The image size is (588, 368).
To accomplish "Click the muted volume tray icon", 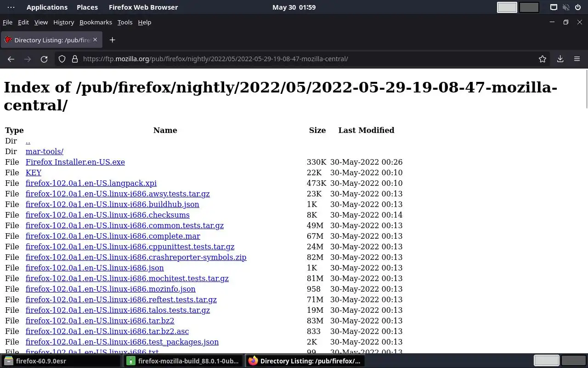I will (566, 7).
